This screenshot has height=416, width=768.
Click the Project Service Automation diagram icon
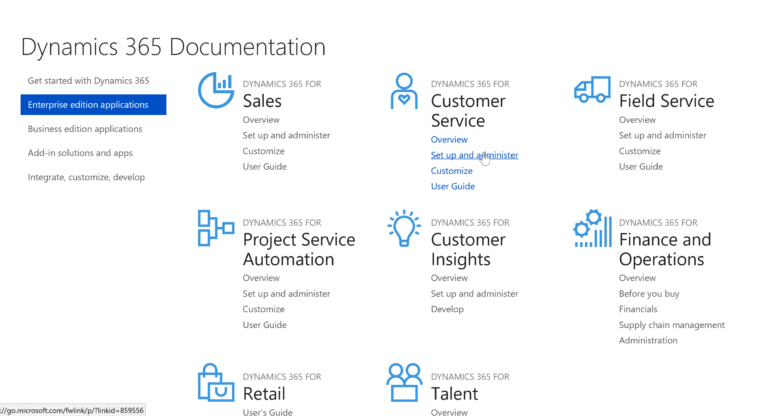point(216,228)
